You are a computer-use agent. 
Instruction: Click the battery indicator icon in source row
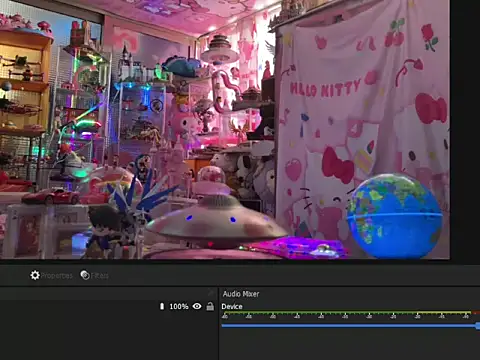pos(162,306)
